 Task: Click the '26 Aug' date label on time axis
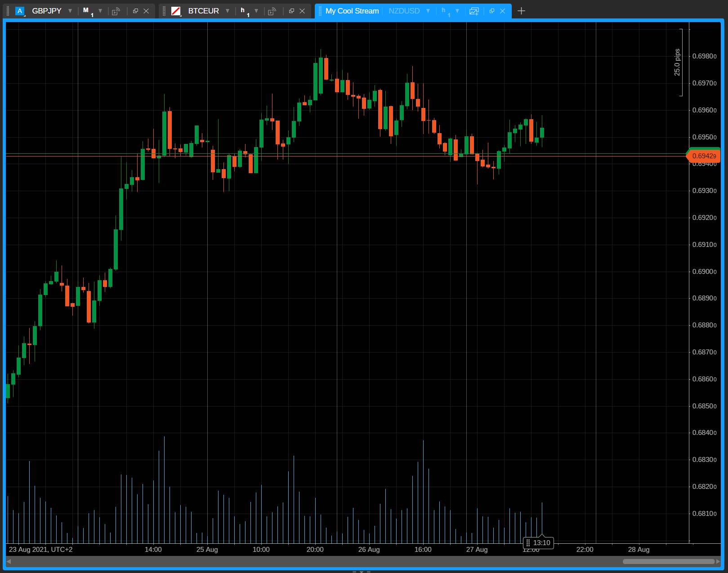click(x=369, y=550)
